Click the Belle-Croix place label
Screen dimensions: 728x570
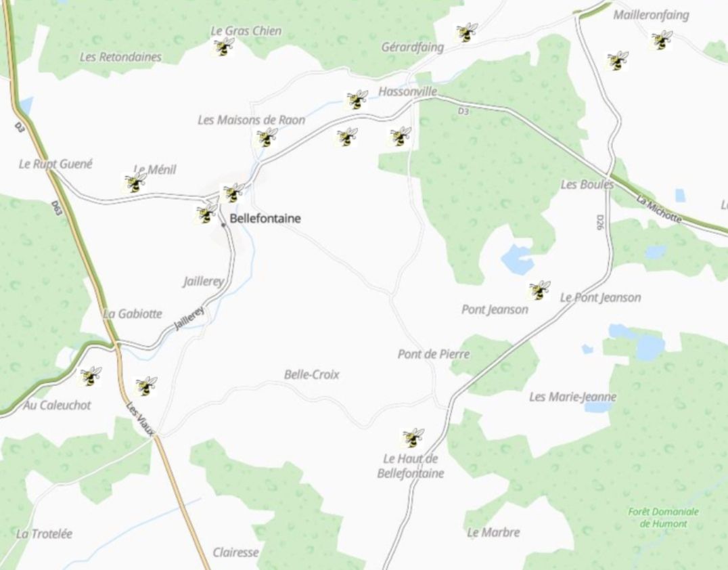311,374
